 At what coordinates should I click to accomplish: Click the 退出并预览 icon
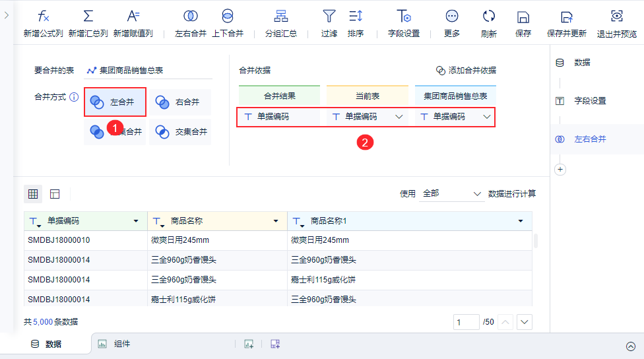[616, 16]
